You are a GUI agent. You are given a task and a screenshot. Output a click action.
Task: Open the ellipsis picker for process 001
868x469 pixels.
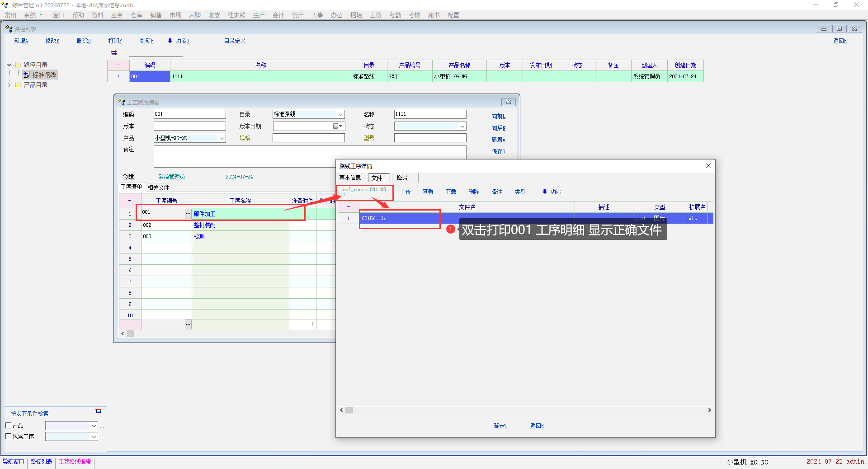pos(188,213)
